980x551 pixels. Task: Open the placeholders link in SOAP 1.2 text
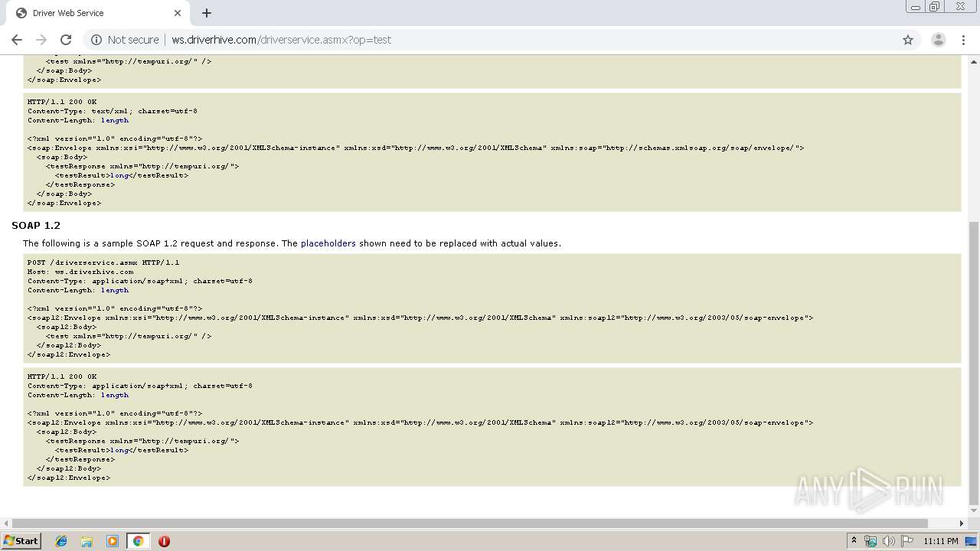(328, 243)
